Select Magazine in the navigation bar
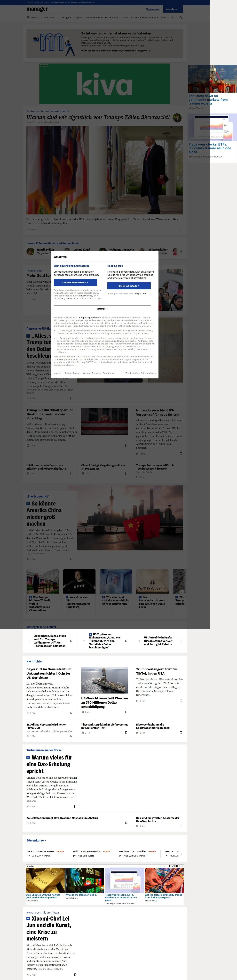237x980 pixels. pos(78,17)
